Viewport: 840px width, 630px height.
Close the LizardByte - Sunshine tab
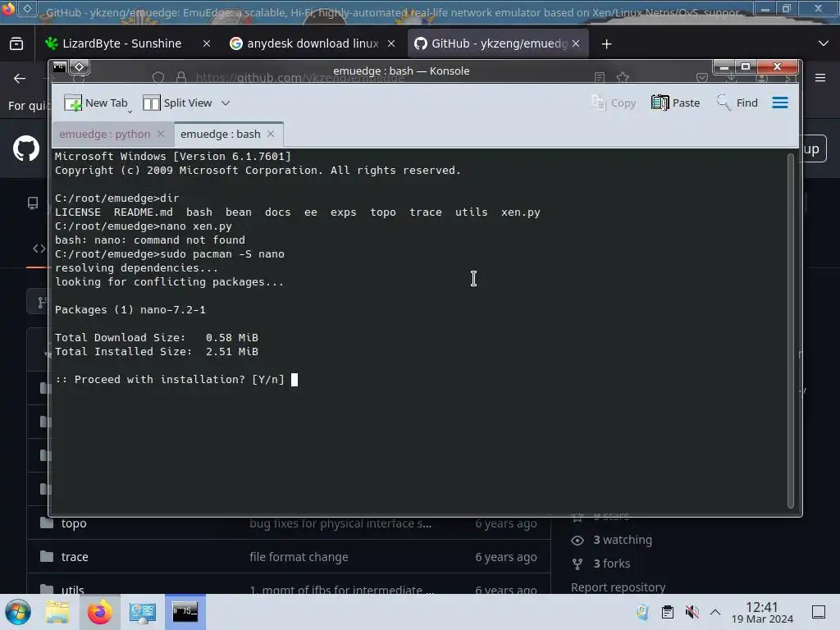(207, 44)
